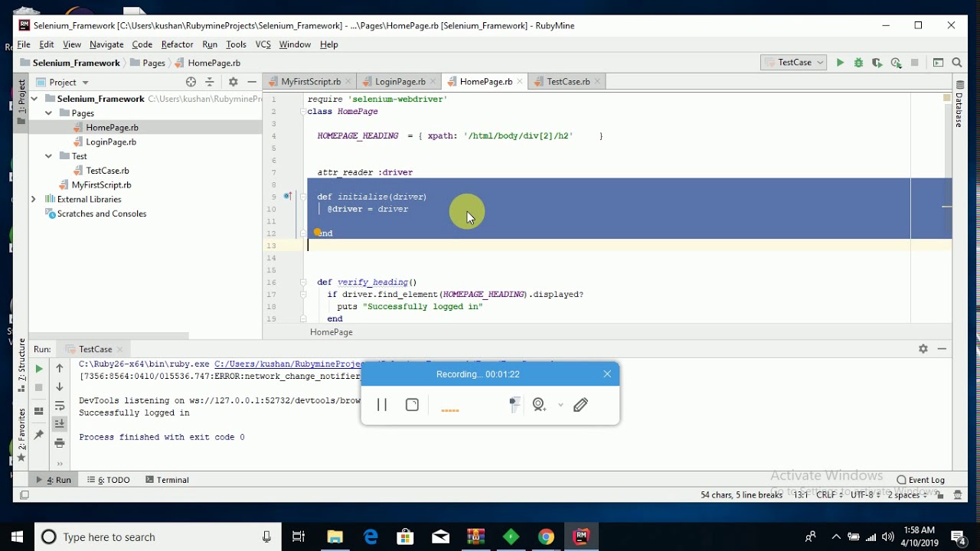Viewport: 980px width, 551px height.
Task: Run the TestCase configuration with the green play button
Action: point(840,63)
